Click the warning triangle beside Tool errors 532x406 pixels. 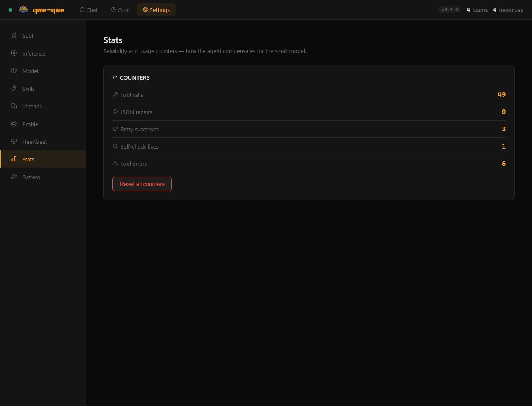[x=115, y=163]
